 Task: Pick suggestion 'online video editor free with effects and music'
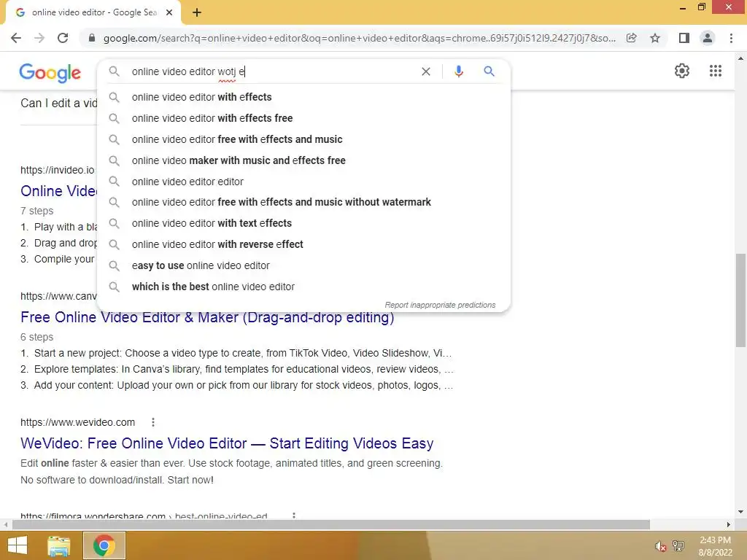(304, 139)
